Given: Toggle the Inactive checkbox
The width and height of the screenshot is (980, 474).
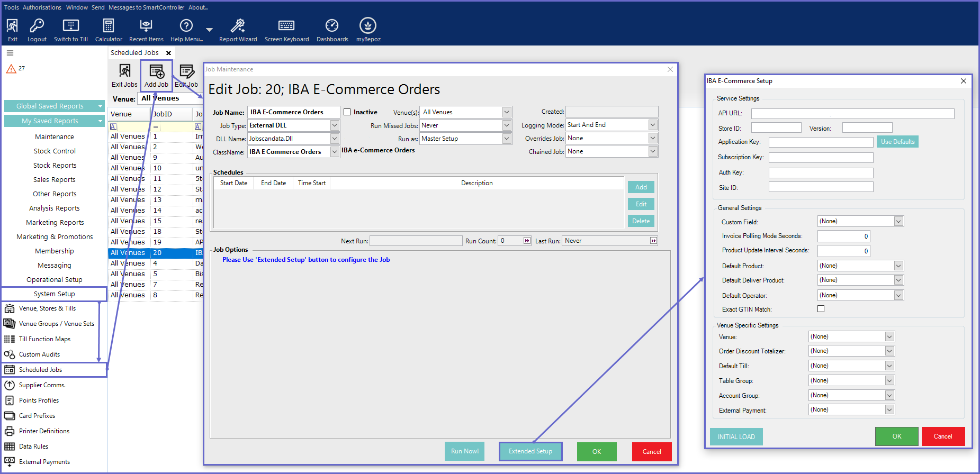Looking at the screenshot, I should 347,112.
